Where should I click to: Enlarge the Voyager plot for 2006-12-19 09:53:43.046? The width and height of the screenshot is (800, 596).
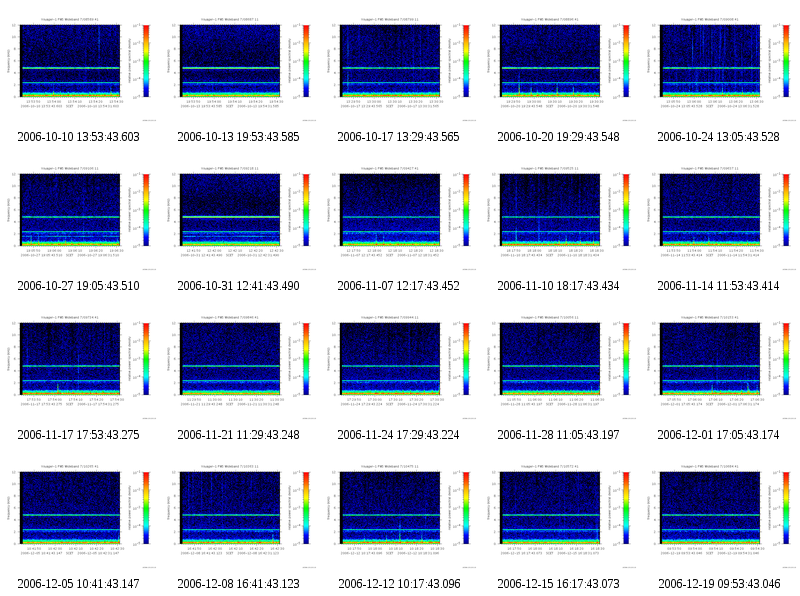coord(721,515)
